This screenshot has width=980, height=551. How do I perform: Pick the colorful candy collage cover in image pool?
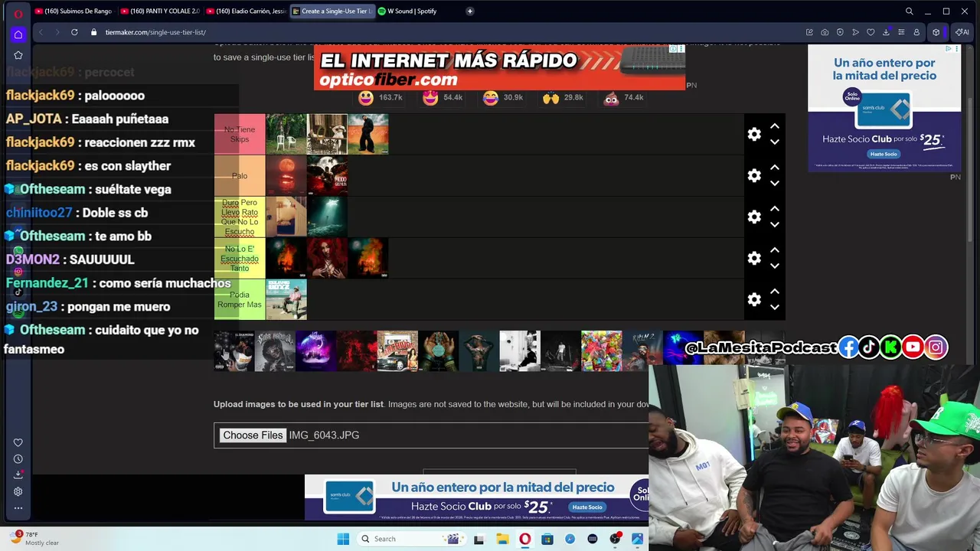[602, 350]
